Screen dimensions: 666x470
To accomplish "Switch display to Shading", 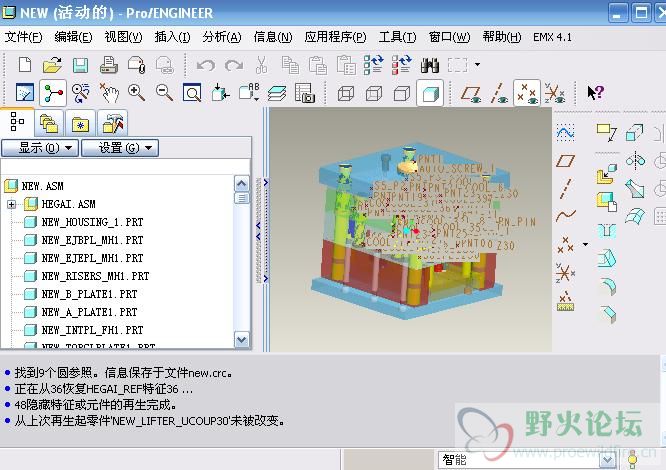I will pos(430,93).
